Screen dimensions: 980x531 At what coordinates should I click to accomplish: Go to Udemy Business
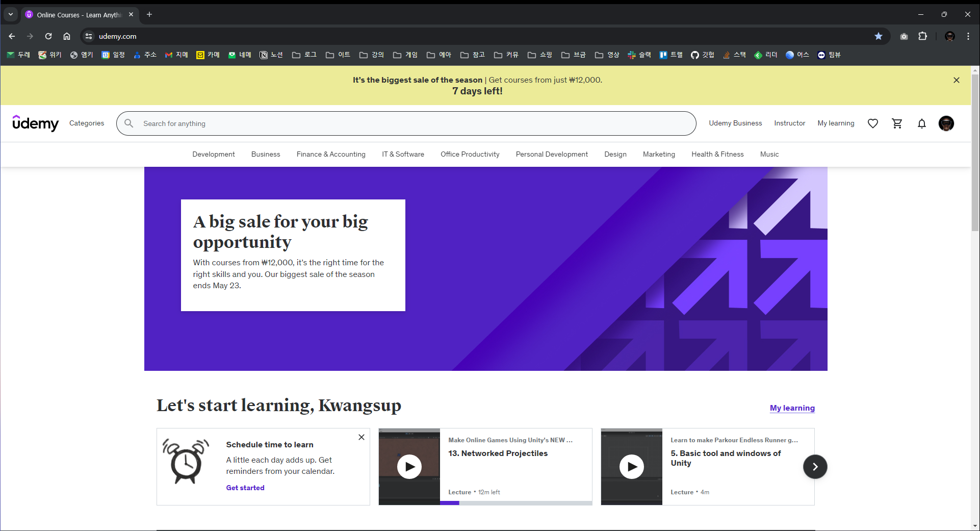(x=735, y=123)
